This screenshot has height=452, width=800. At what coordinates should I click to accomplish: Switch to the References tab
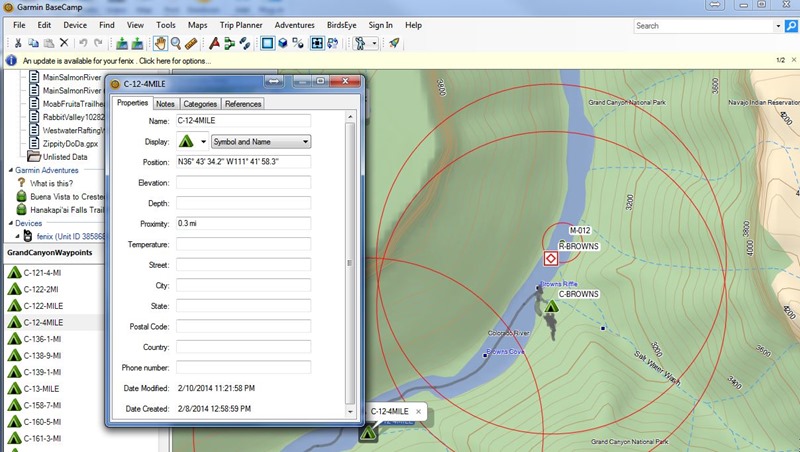pyautogui.click(x=243, y=104)
